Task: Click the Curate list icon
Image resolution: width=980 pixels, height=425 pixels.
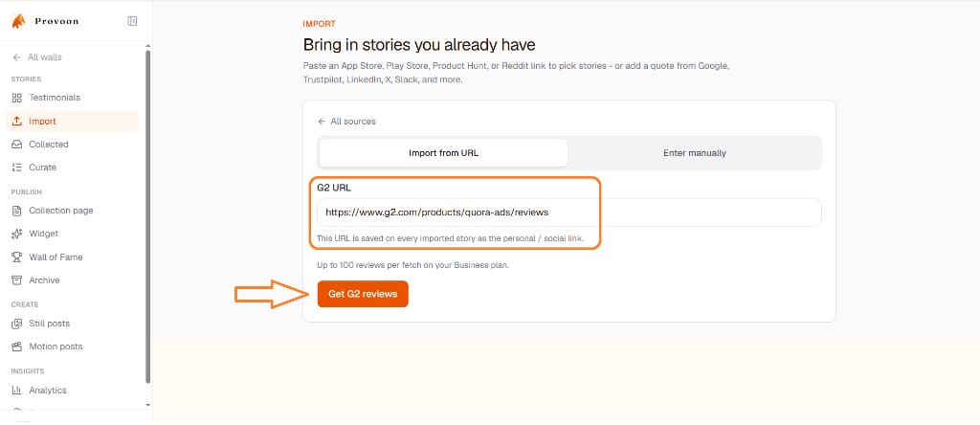Action: point(17,168)
